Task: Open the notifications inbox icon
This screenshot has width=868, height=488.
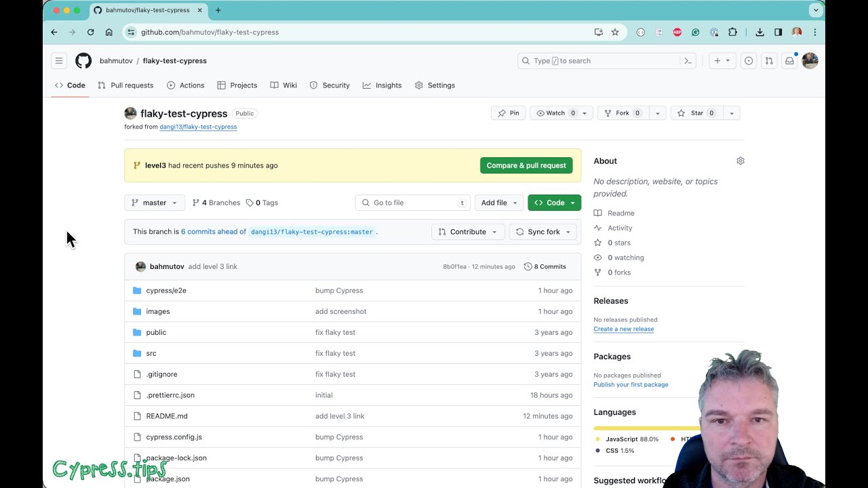Action: 789,61
